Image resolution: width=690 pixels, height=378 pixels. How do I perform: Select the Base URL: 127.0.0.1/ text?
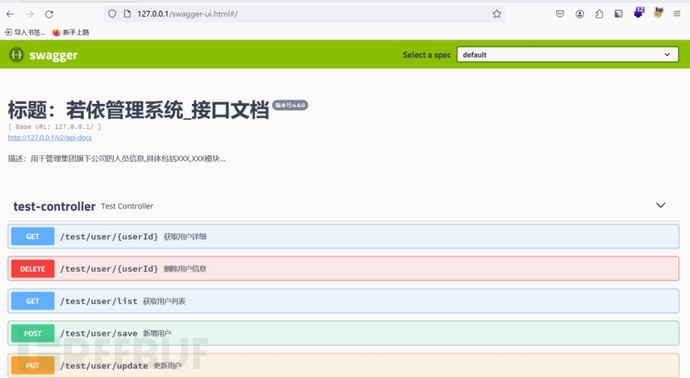55,127
